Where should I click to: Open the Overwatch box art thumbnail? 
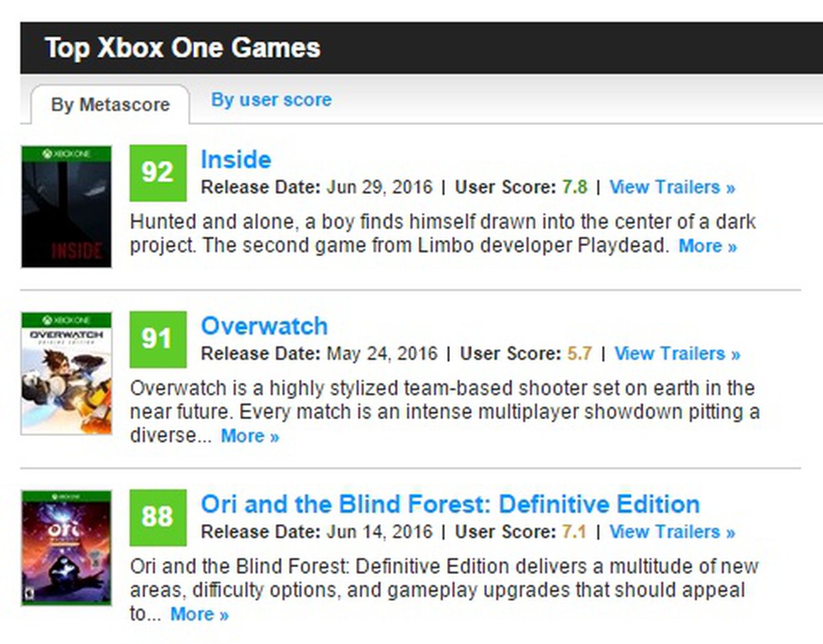coord(66,373)
